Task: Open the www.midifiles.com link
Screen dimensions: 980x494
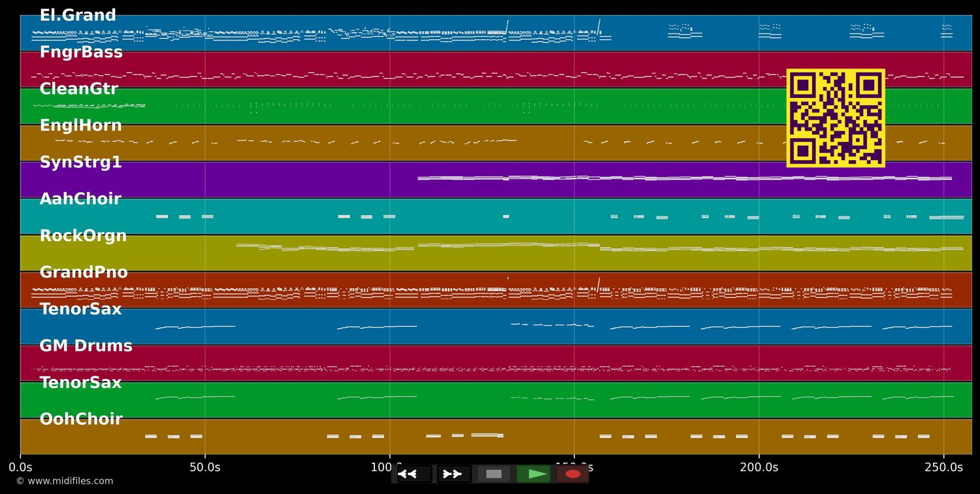Action: pos(64,481)
